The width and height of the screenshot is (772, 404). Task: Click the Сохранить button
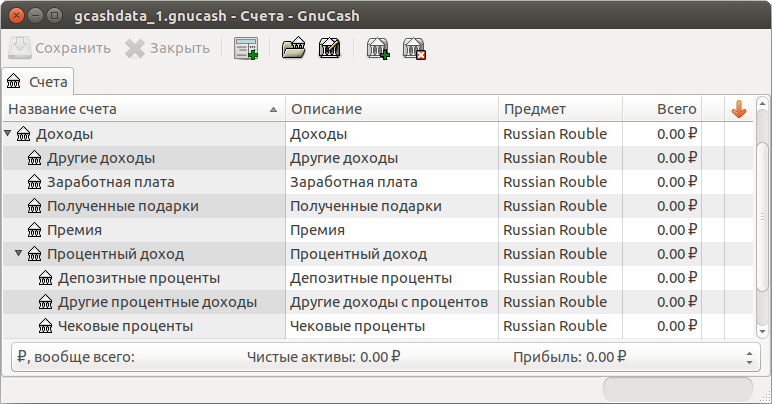click(x=60, y=48)
